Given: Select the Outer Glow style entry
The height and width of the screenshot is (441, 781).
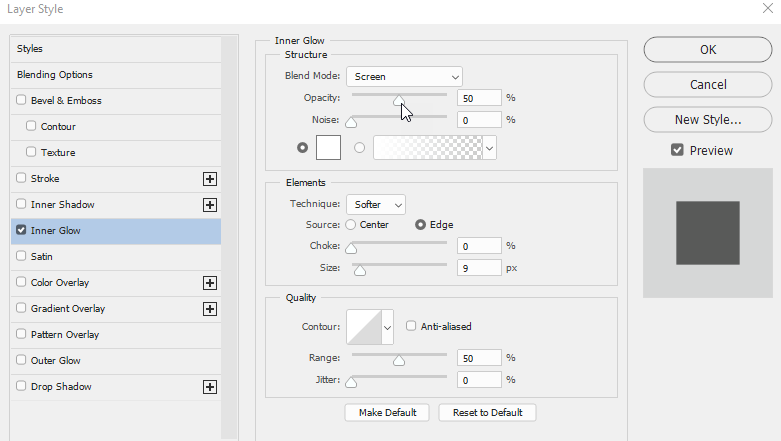Looking at the screenshot, I should [55, 361].
